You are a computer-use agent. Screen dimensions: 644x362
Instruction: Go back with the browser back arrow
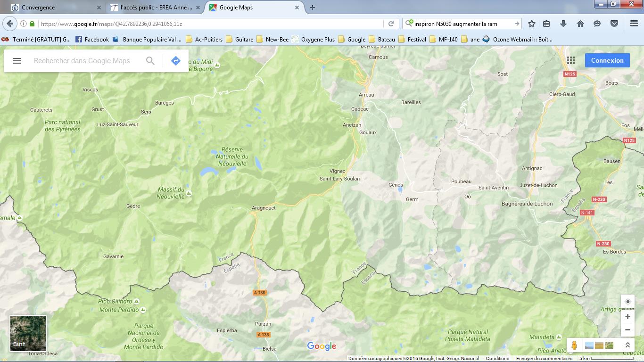click(10, 24)
